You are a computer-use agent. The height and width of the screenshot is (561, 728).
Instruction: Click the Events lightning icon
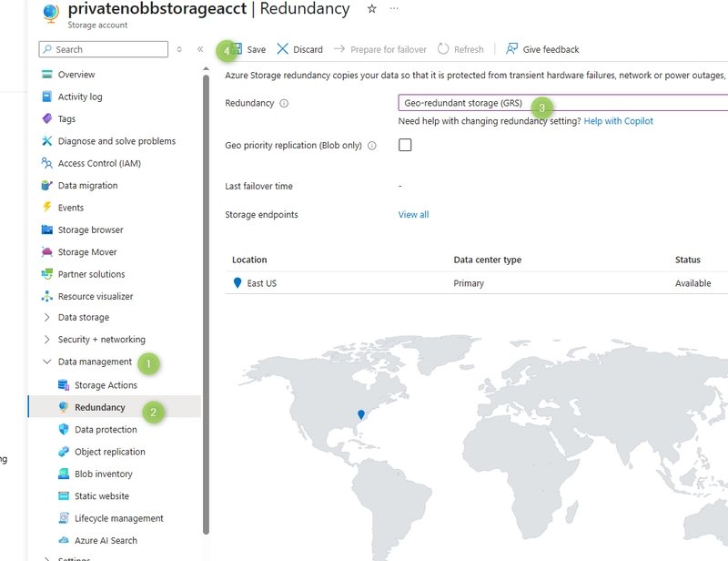47,208
